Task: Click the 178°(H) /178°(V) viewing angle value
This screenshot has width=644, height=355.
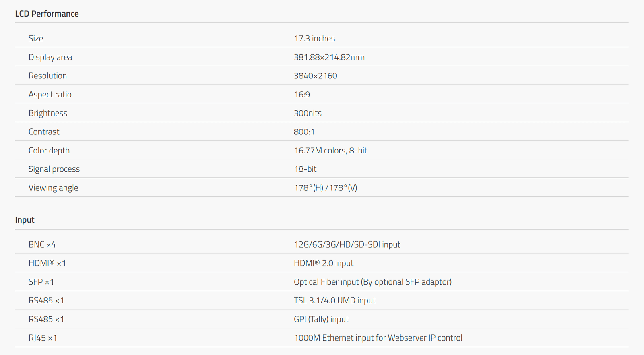Action: pyautogui.click(x=326, y=188)
